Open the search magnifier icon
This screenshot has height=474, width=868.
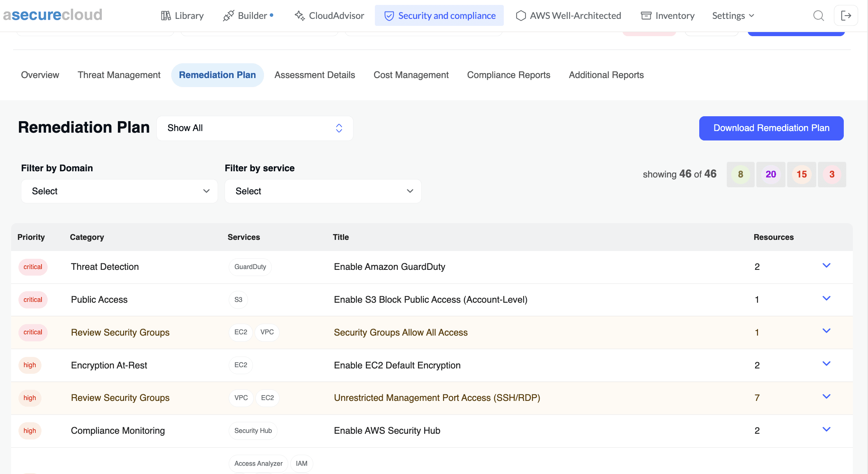[x=818, y=16]
